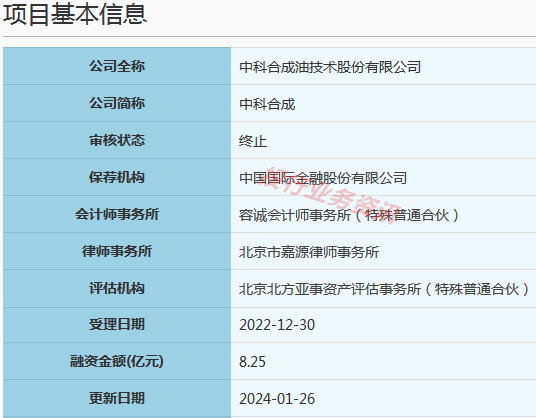
Task: Click the 终止 status value
Action: tap(253, 141)
